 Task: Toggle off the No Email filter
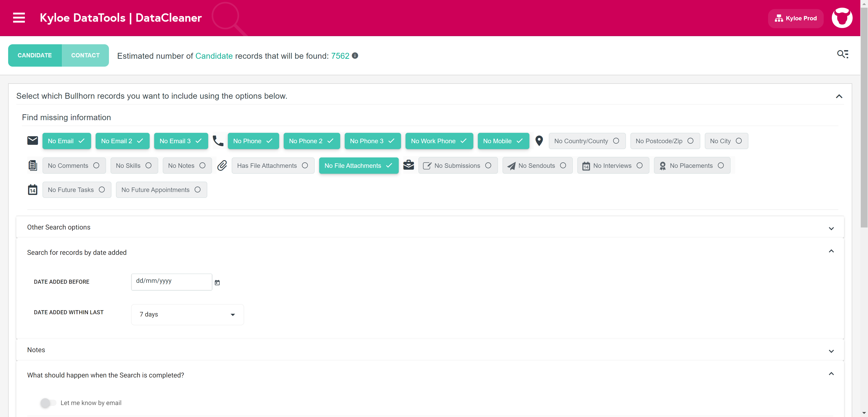point(67,141)
